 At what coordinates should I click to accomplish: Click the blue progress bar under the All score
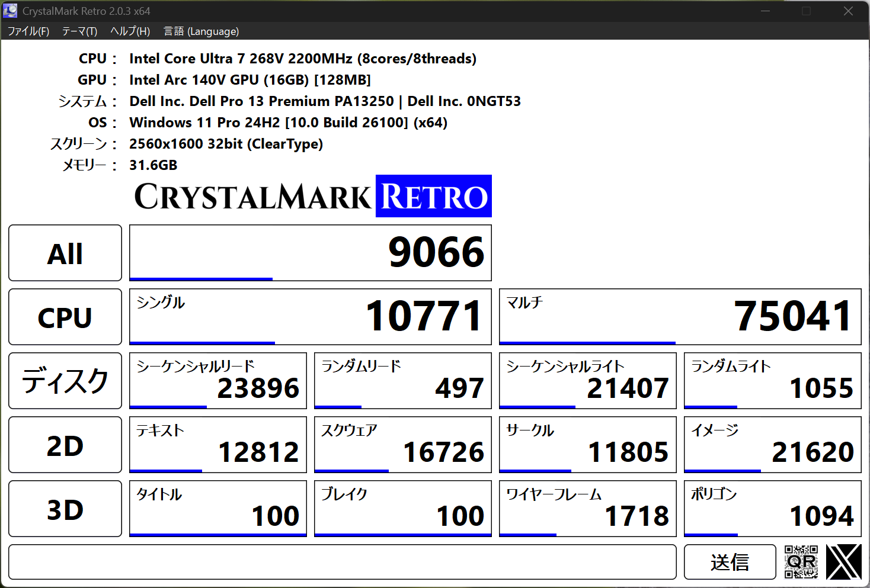(200, 277)
